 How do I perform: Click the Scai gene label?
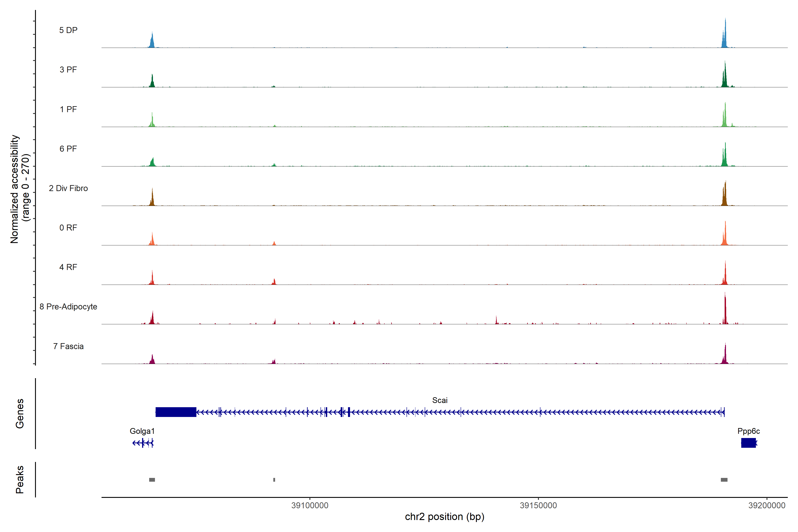click(x=440, y=400)
